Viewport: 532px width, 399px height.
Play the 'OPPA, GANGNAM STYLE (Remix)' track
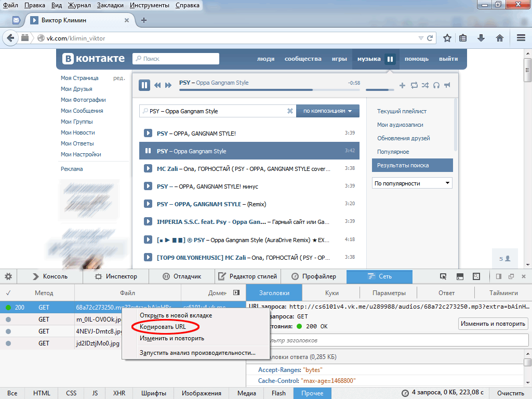pyautogui.click(x=148, y=204)
